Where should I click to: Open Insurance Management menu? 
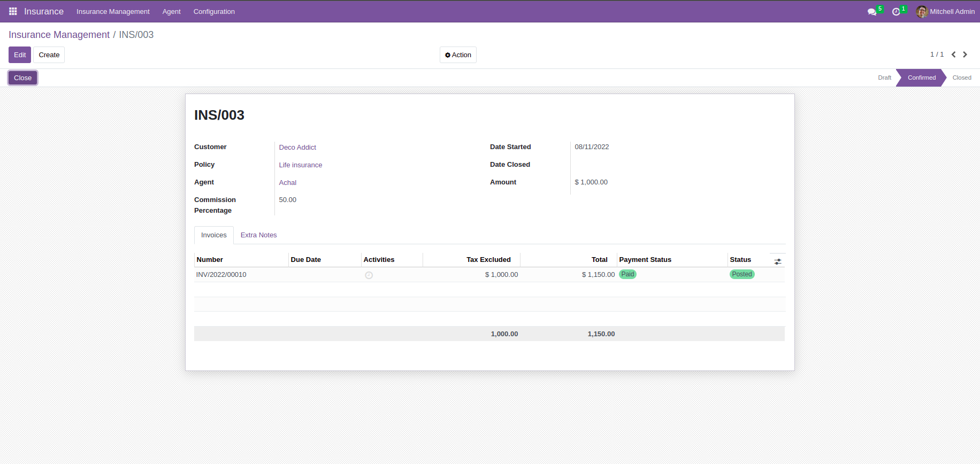[x=113, y=11]
